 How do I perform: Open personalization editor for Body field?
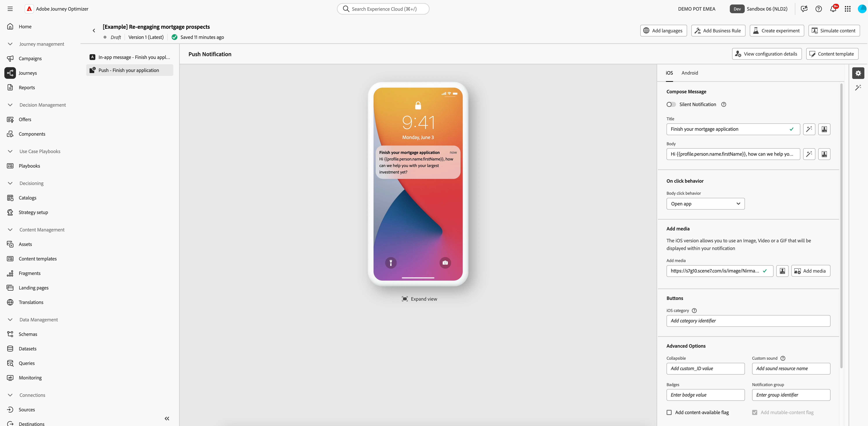(824, 154)
